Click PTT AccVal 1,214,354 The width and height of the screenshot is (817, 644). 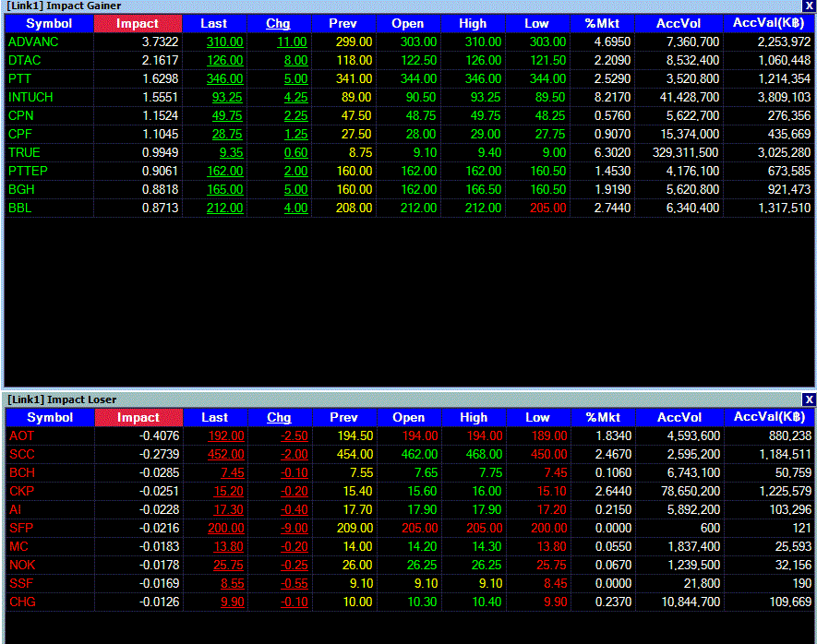coord(784,78)
